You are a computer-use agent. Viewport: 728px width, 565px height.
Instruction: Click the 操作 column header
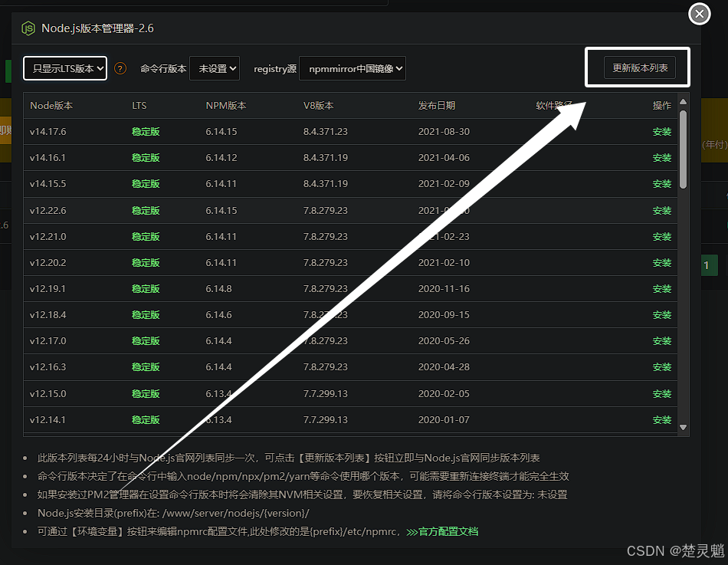[x=661, y=106]
